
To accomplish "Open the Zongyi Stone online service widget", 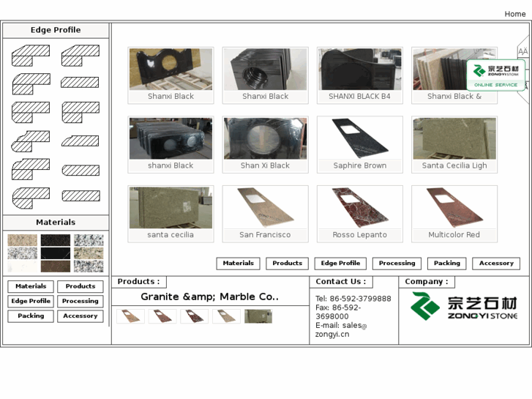I will (495, 75).
